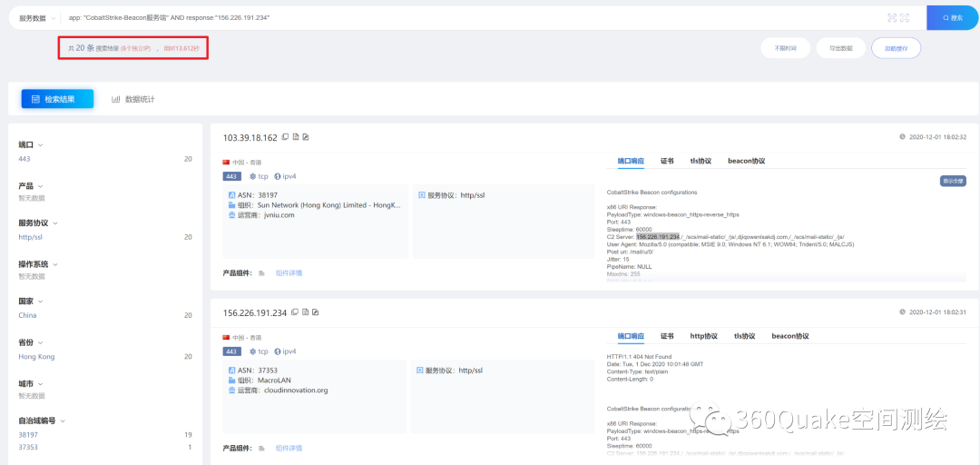Click the rightmost outlined button beside 导出数据
980x465 pixels.
pos(896,47)
